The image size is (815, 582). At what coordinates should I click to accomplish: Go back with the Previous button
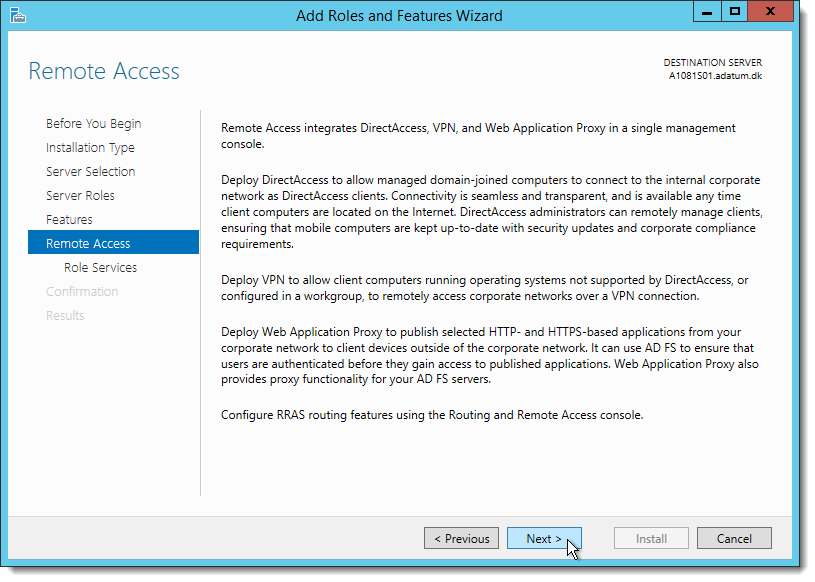click(462, 538)
